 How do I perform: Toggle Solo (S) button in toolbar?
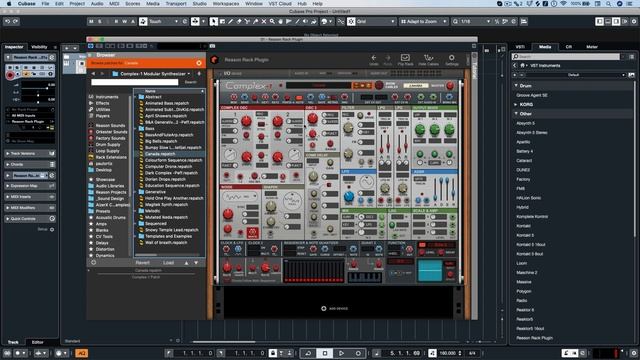coord(100,21)
